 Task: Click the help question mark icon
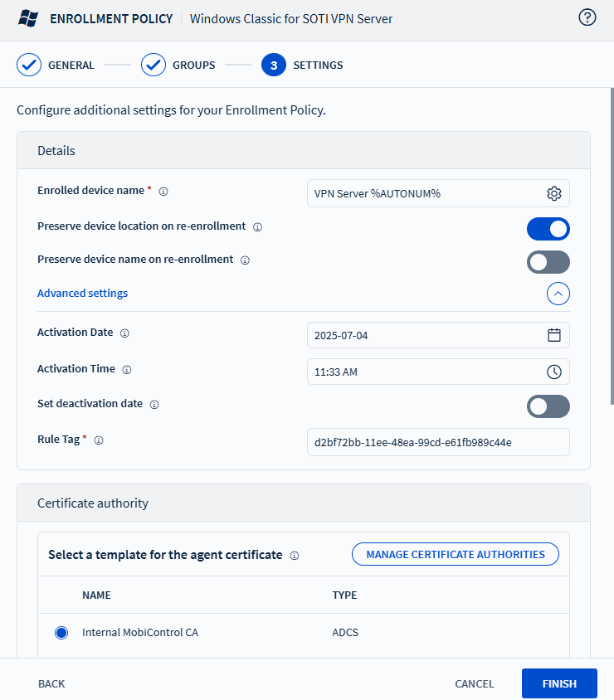587,17
